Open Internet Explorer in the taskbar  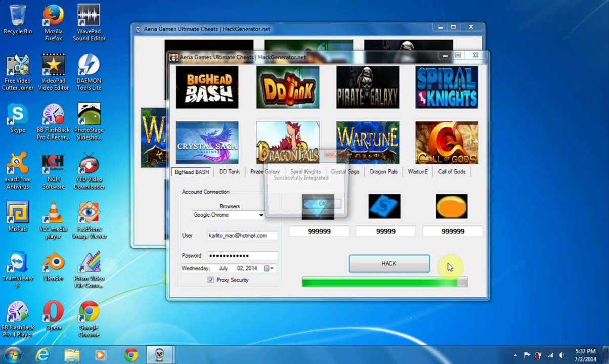click(x=42, y=355)
